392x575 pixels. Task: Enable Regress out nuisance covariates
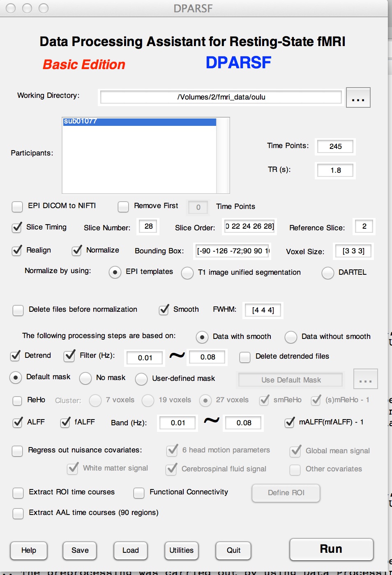(x=17, y=451)
